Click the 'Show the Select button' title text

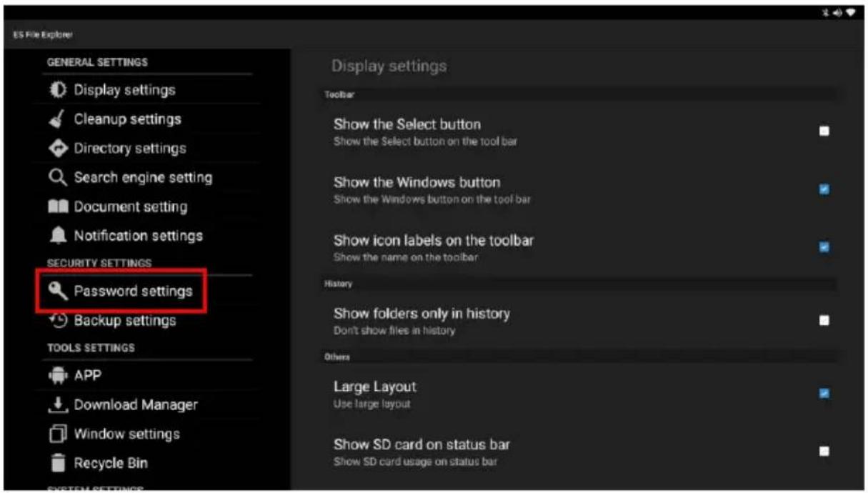[407, 124]
